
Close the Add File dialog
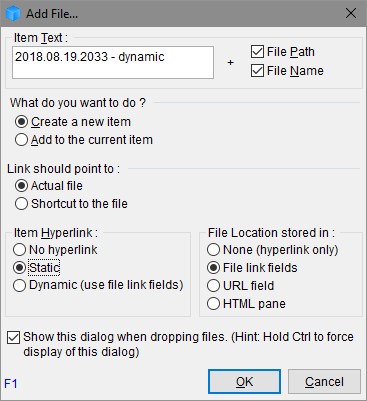[x=351, y=14]
